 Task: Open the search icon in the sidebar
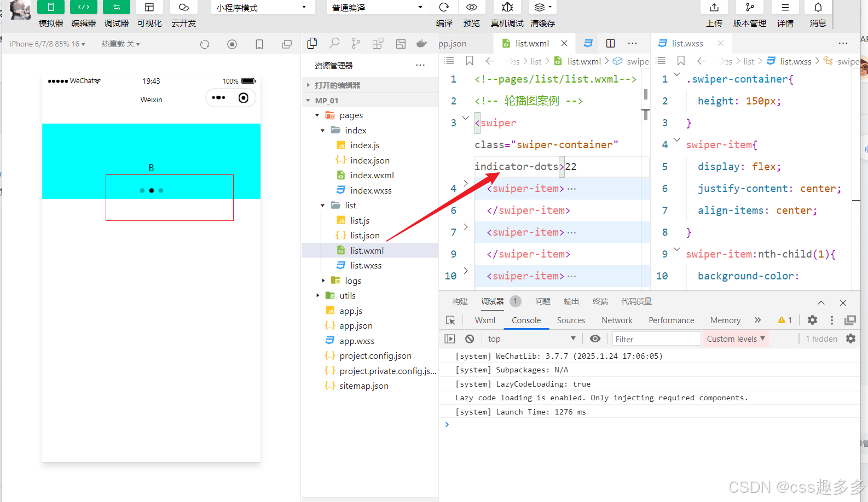334,44
